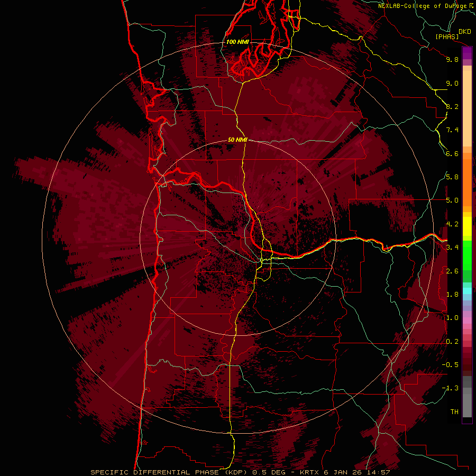Pick the pink segment of the color bar
Image resolution: width=476 pixels, height=476 pixels.
pyautogui.click(x=467, y=321)
